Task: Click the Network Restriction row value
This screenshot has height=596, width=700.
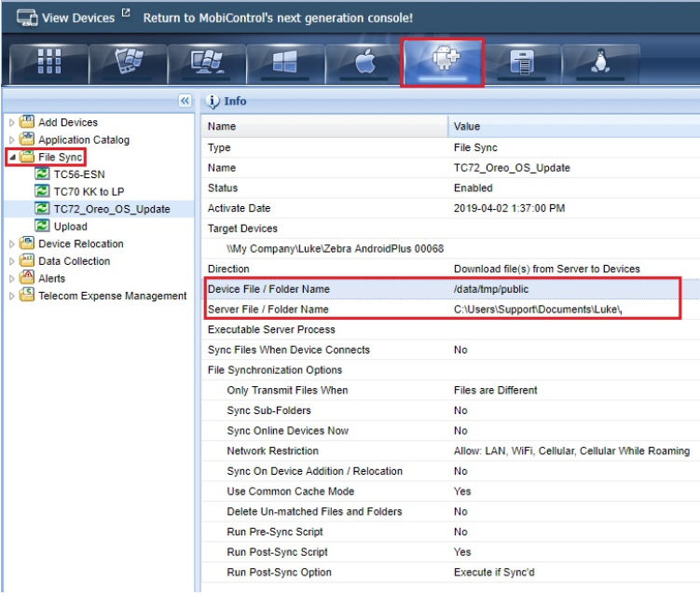Action: (x=572, y=451)
